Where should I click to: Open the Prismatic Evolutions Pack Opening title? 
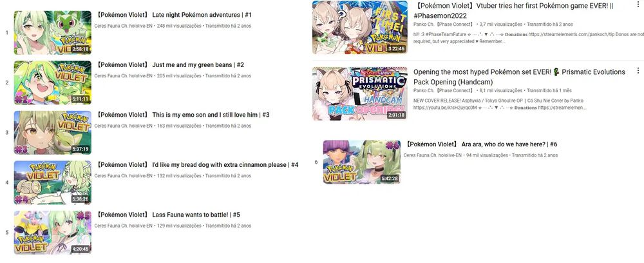[x=519, y=77]
